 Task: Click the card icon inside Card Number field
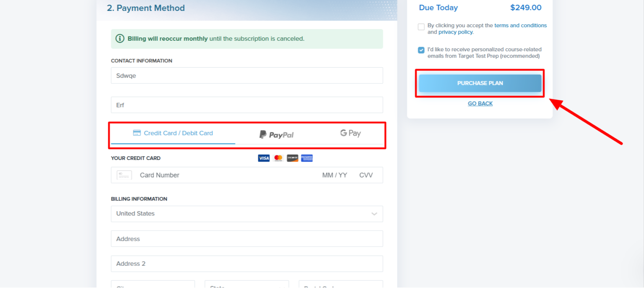click(x=124, y=175)
